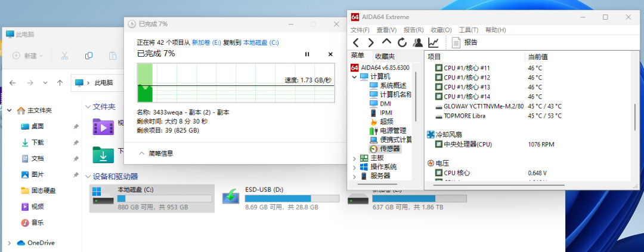Click the Paste icon in Explorer
The image size is (644, 252).
coord(112,56)
